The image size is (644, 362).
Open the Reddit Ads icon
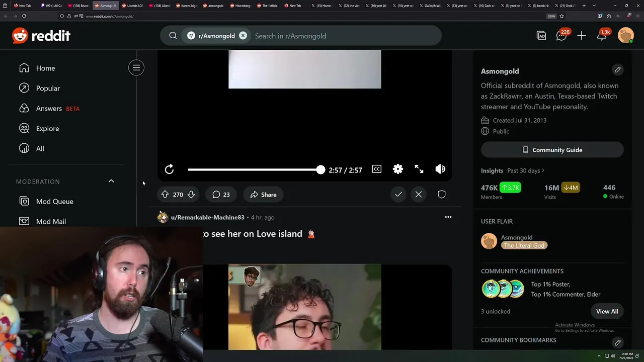(541, 36)
